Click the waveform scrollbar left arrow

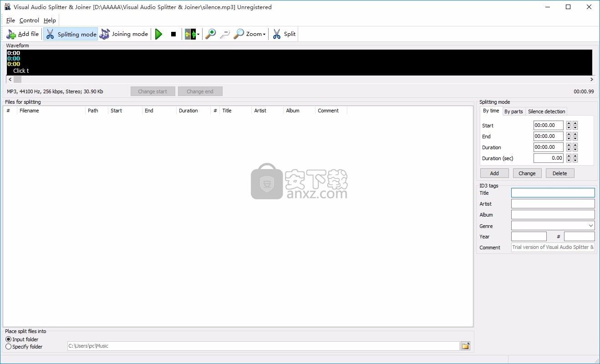click(10, 79)
